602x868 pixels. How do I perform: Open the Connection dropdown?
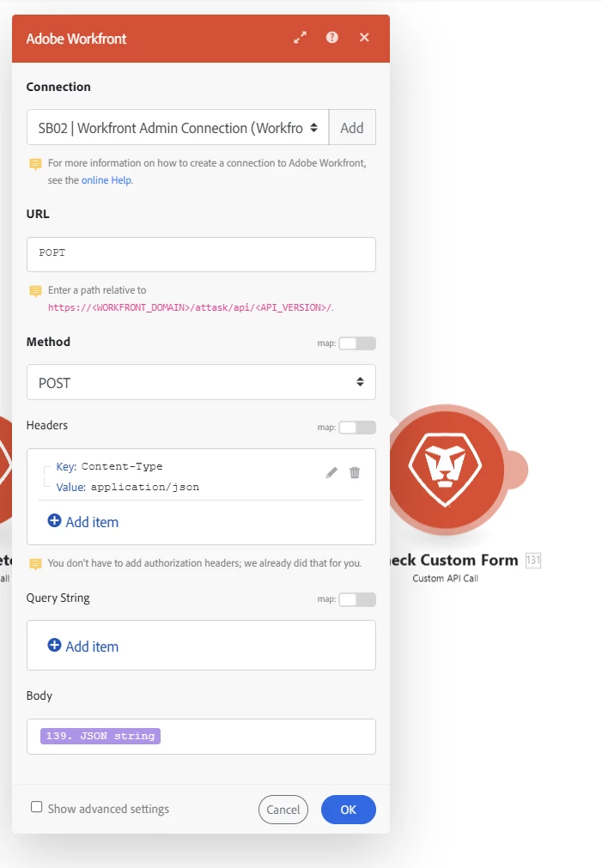click(178, 127)
